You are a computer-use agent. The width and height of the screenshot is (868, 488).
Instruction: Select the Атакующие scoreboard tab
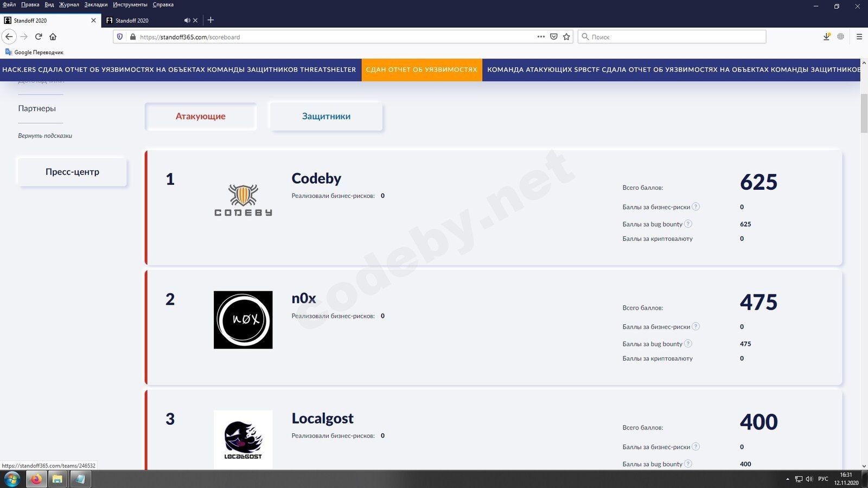click(201, 116)
